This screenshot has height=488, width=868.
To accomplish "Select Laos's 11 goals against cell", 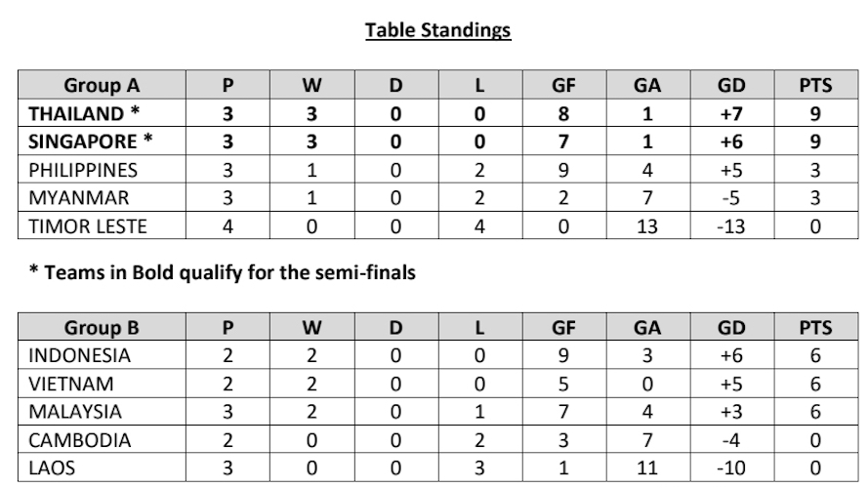I will [647, 468].
